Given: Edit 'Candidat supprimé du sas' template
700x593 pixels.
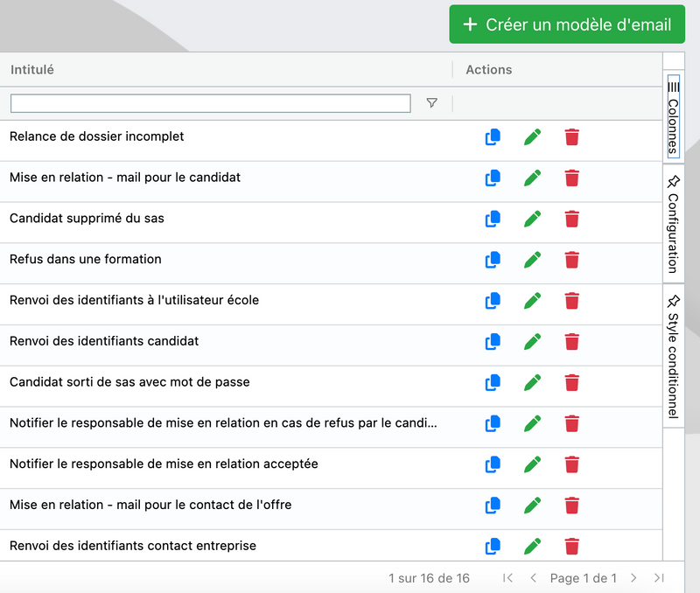Looking at the screenshot, I should click(x=533, y=219).
